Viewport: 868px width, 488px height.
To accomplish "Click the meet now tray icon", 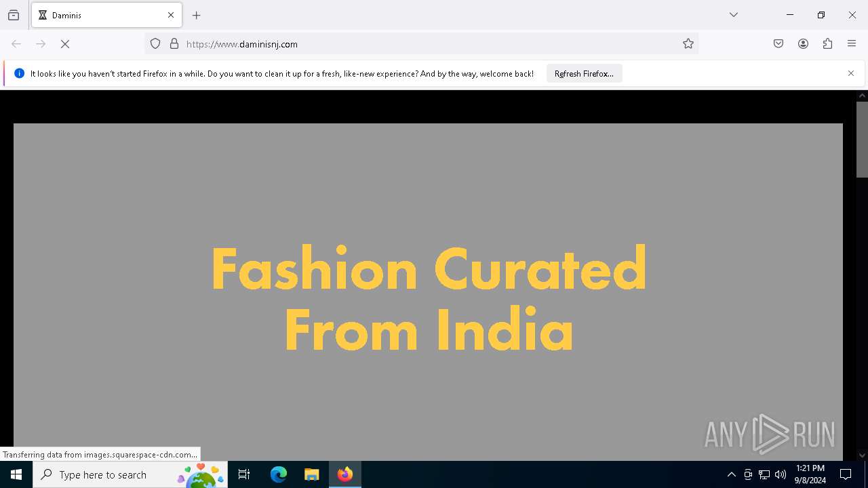I will (x=748, y=474).
